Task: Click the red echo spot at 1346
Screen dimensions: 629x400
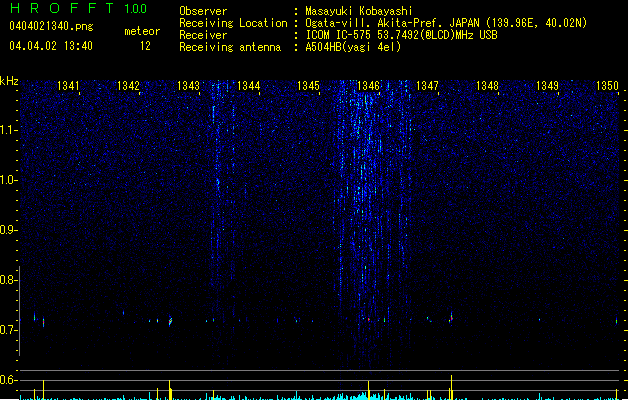Action: click(369, 320)
